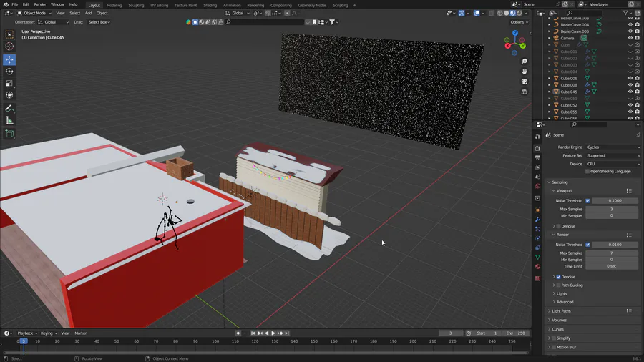Select the Cursor tool in the toolbar
This screenshot has height=362, width=644.
(x=9, y=47)
